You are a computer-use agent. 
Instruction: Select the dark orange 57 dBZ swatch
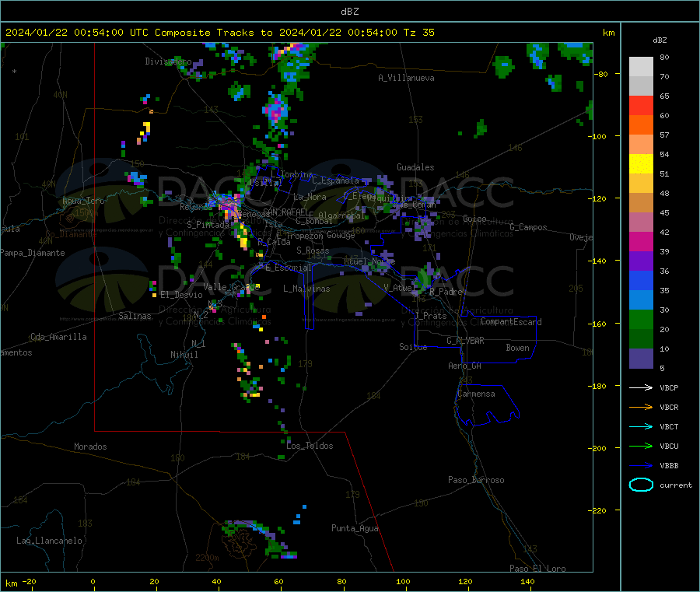click(641, 125)
